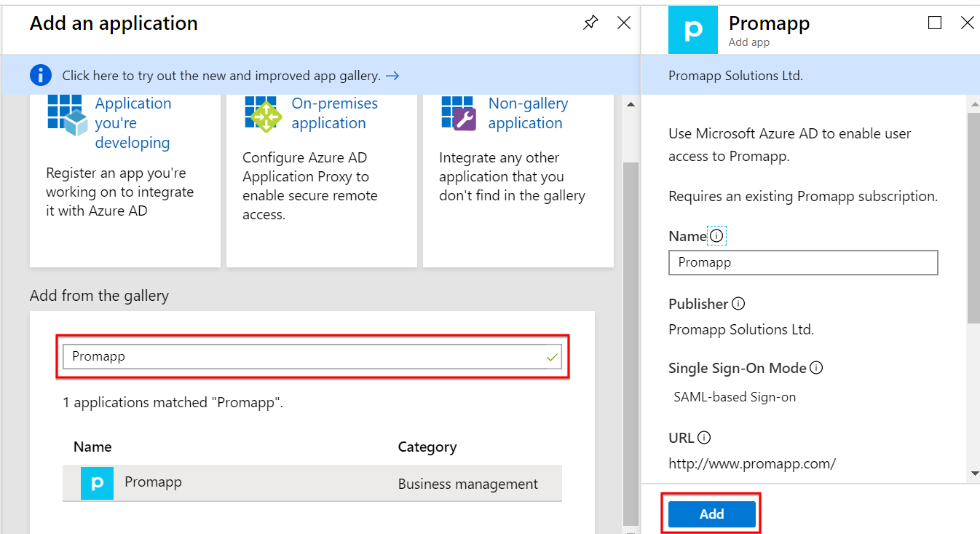
Task: Click up arrow of gallery pane scrollbar
Action: [x=631, y=106]
